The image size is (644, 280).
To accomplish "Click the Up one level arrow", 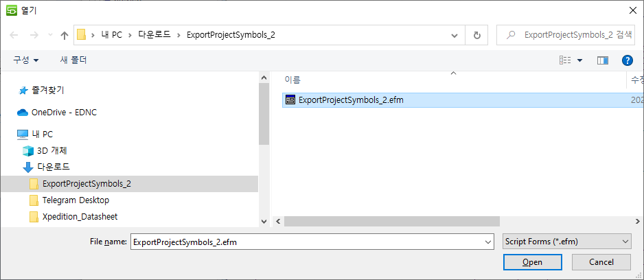I will point(65,35).
